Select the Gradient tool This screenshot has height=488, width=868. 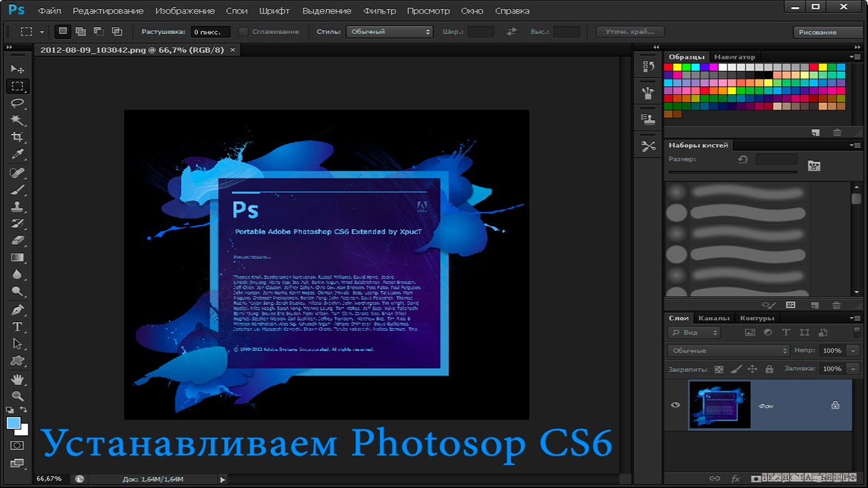click(18, 258)
